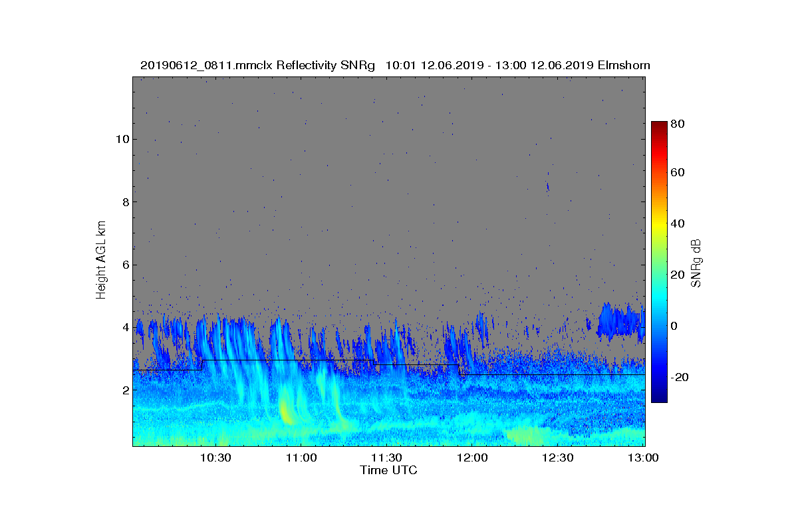The width and height of the screenshot is (798, 532).
Task: Click the isolated blue cloud patch near 12:50
Action: pyautogui.click(x=621, y=321)
